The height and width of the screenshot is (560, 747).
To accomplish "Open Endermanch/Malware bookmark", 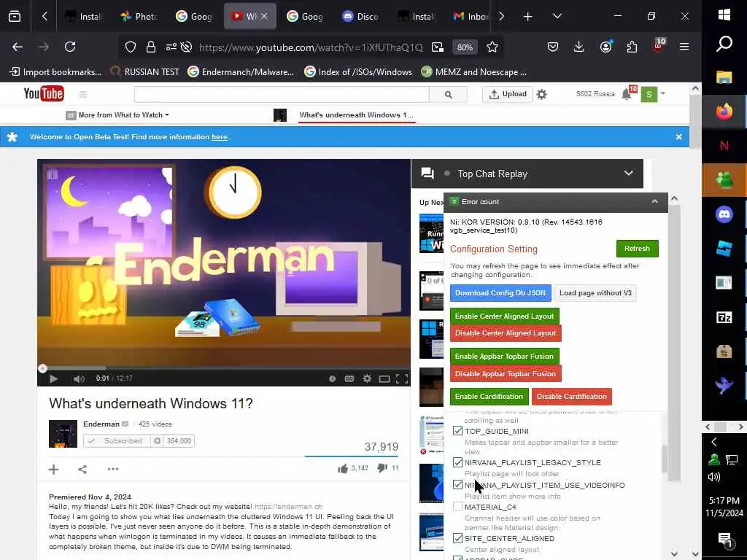I will coord(241,72).
